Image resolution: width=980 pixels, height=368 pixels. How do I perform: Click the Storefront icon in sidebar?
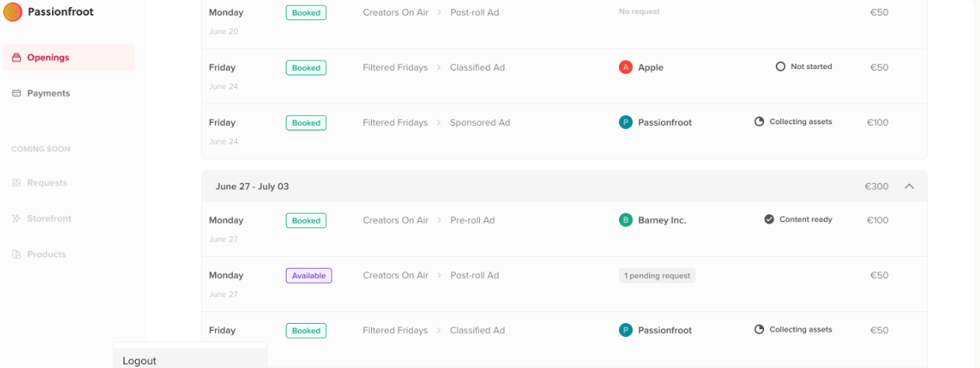coord(16,219)
